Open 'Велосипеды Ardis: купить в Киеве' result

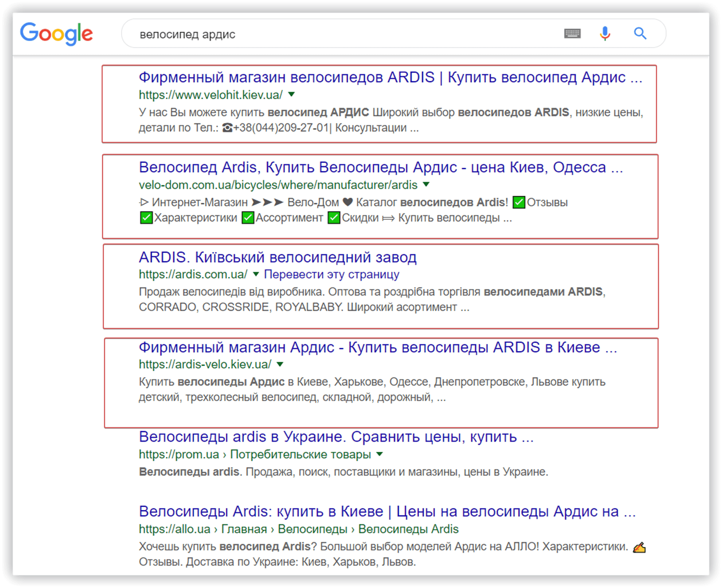pyautogui.click(x=387, y=511)
